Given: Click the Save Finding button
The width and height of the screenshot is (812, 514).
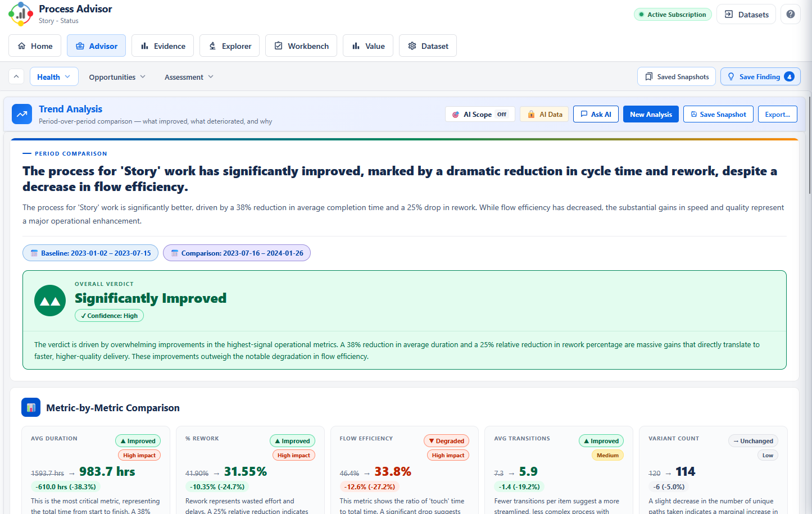Looking at the screenshot, I should tap(760, 76).
